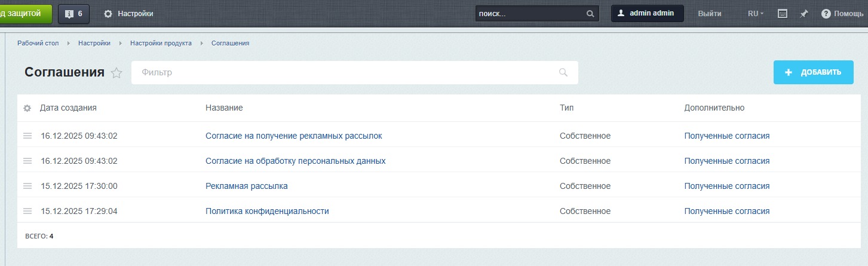Open row menu for Рекламная рассылка
Viewport: 868px width, 266px height.
point(27,186)
